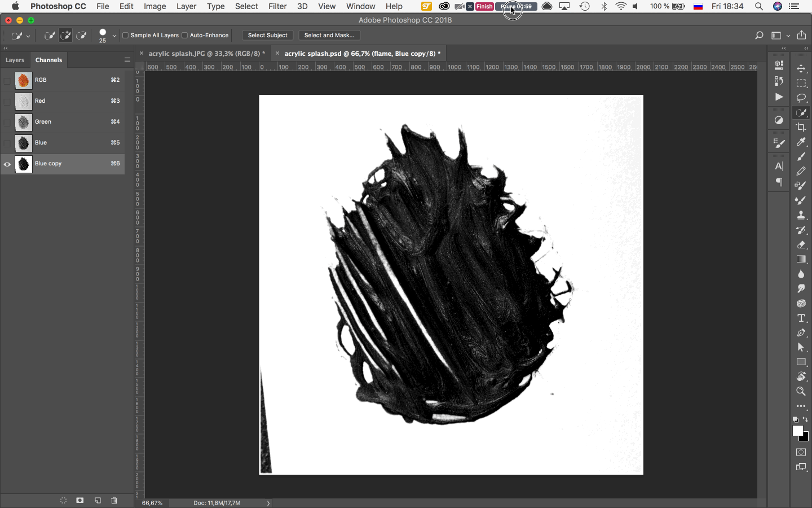The image size is (812, 508).
Task: Enable Auto-Enhance checkbox
Action: pyautogui.click(x=184, y=35)
